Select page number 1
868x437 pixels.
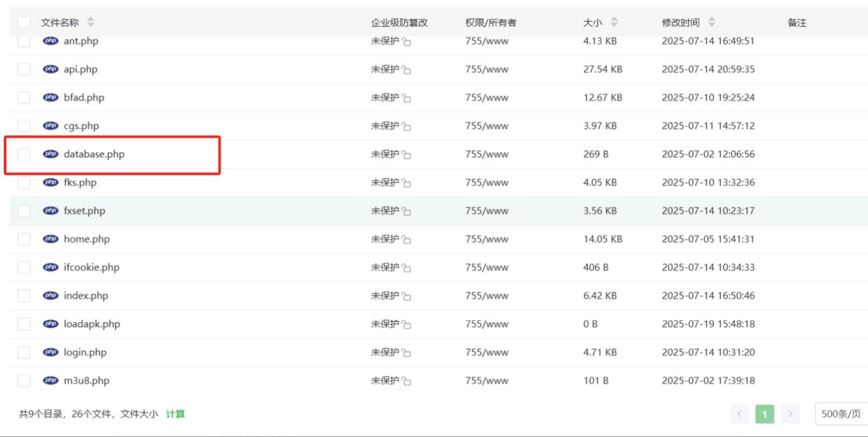(765, 414)
